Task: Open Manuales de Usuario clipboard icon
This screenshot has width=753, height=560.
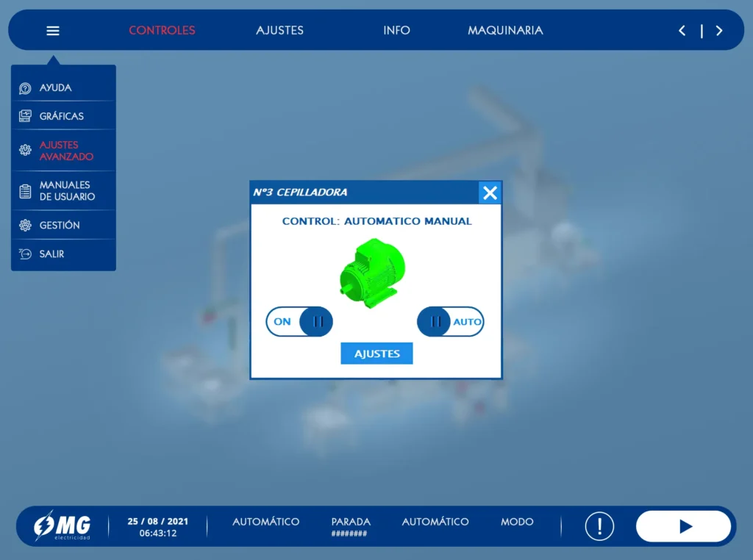Action: [x=25, y=191]
